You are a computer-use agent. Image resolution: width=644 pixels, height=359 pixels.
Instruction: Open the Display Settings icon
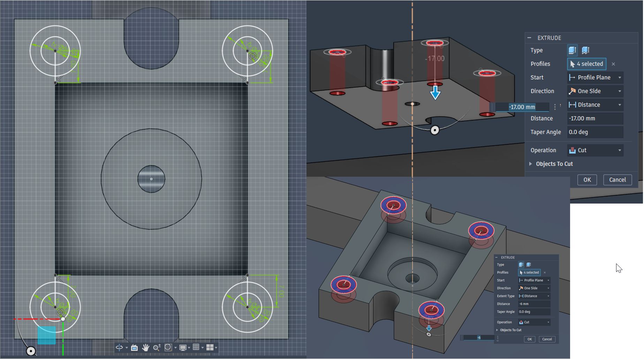pos(182,347)
